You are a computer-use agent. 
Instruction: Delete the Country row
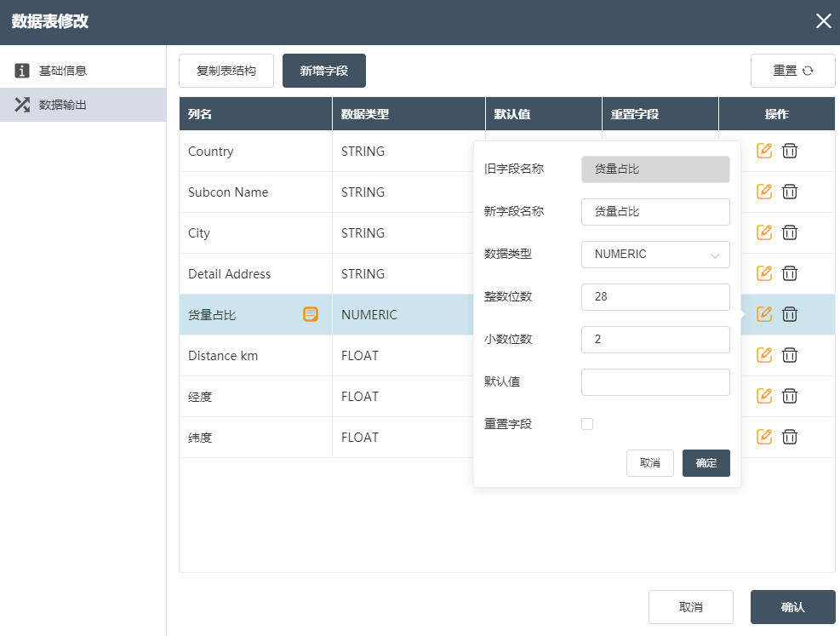point(790,151)
